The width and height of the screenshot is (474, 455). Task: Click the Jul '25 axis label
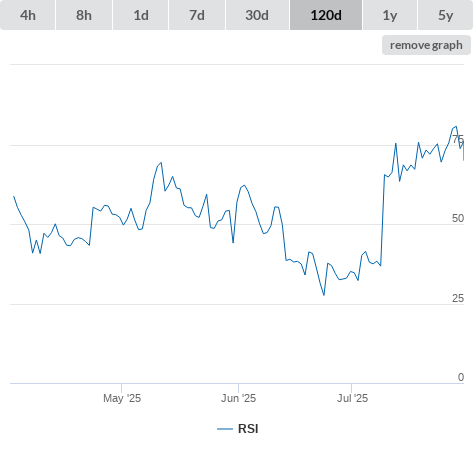(352, 398)
